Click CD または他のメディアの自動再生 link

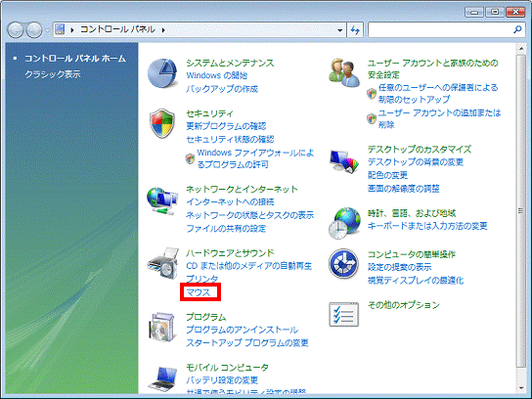248,266
